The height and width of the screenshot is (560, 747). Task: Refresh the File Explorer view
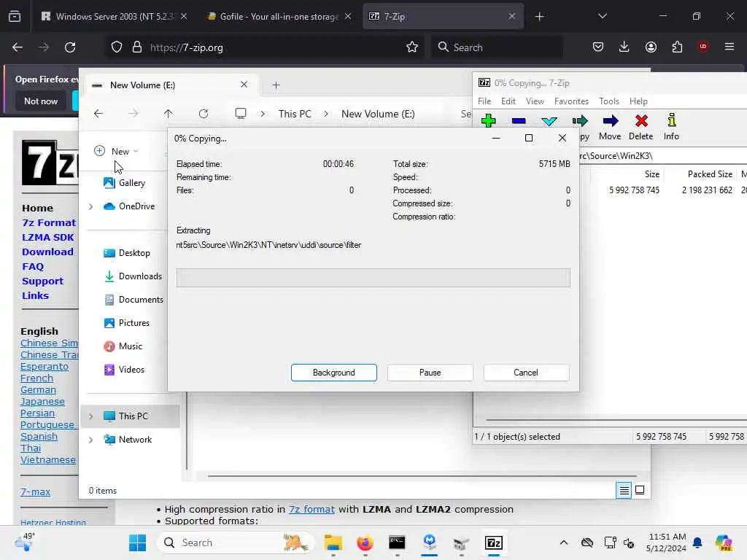[x=204, y=114]
